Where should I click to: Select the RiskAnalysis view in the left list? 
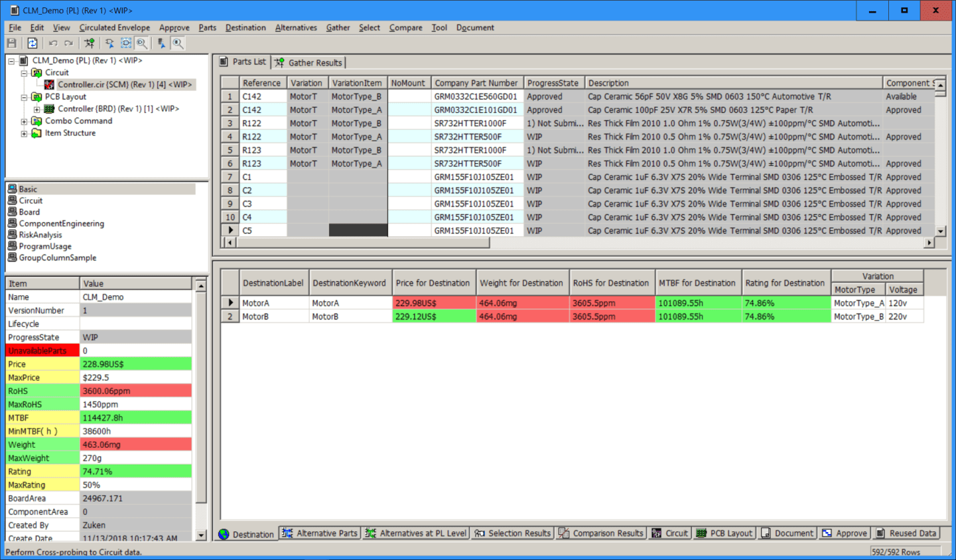[x=40, y=235]
